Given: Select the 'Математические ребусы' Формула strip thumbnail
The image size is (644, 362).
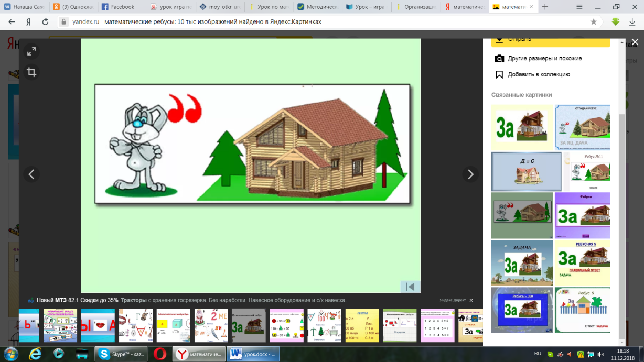Looking at the screenshot, I should coord(400,325).
